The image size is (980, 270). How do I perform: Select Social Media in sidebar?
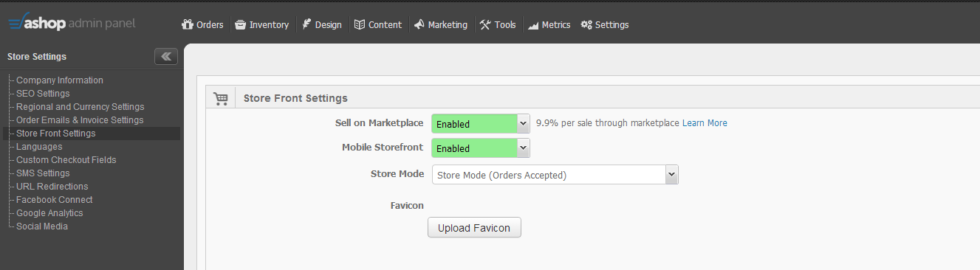tap(42, 226)
